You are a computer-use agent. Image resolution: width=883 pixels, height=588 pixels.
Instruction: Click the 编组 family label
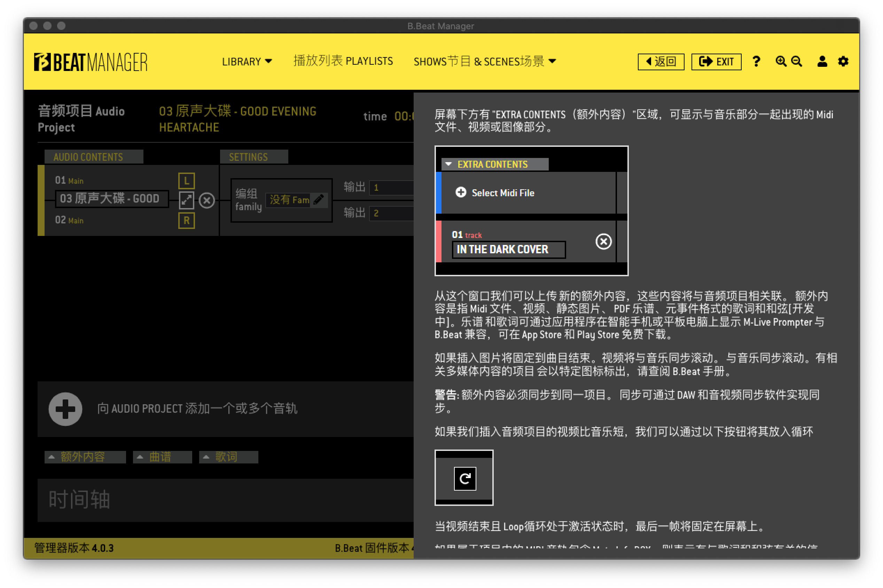click(x=248, y=200)
